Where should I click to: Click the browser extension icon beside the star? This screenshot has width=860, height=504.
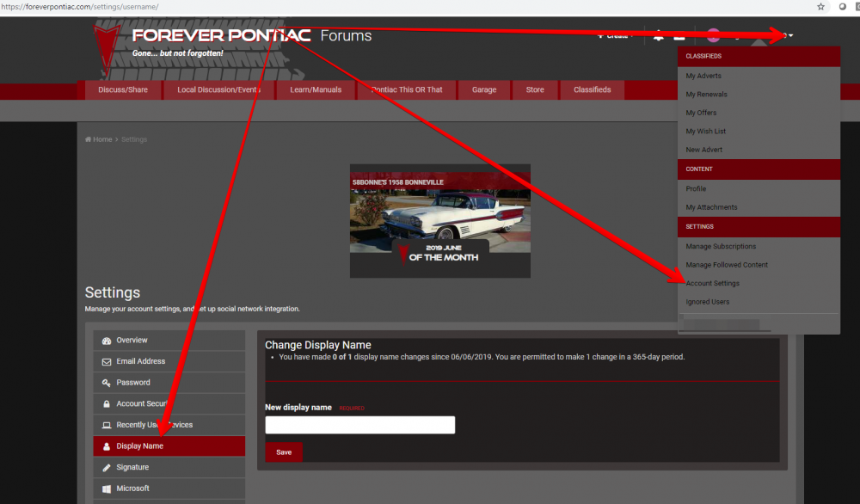[843, 7]
